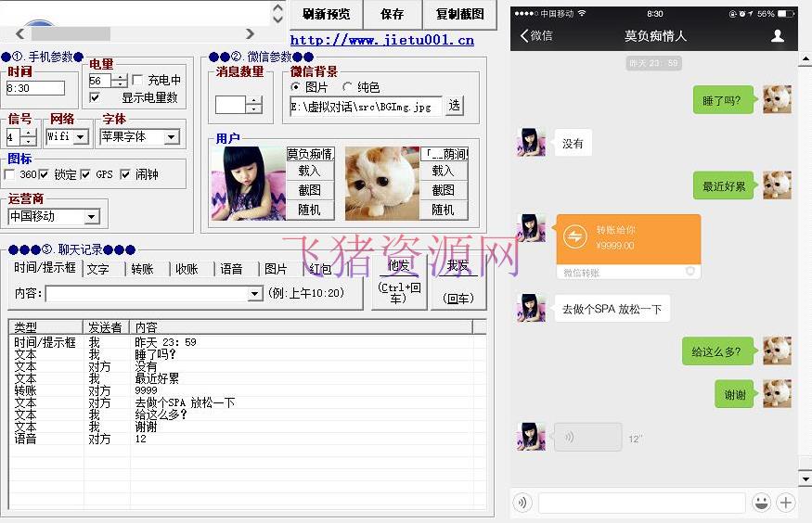Select the 转账 9999 chat record row

point(248,390)
